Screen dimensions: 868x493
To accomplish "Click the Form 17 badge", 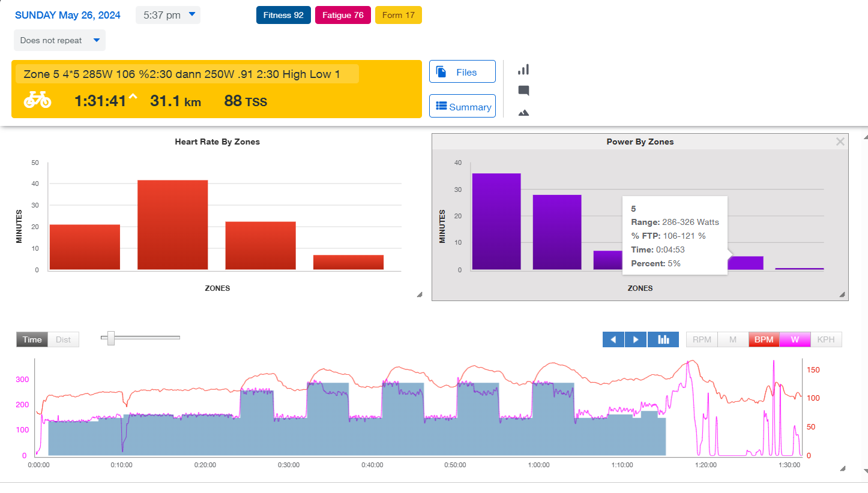I will [399, 15].
